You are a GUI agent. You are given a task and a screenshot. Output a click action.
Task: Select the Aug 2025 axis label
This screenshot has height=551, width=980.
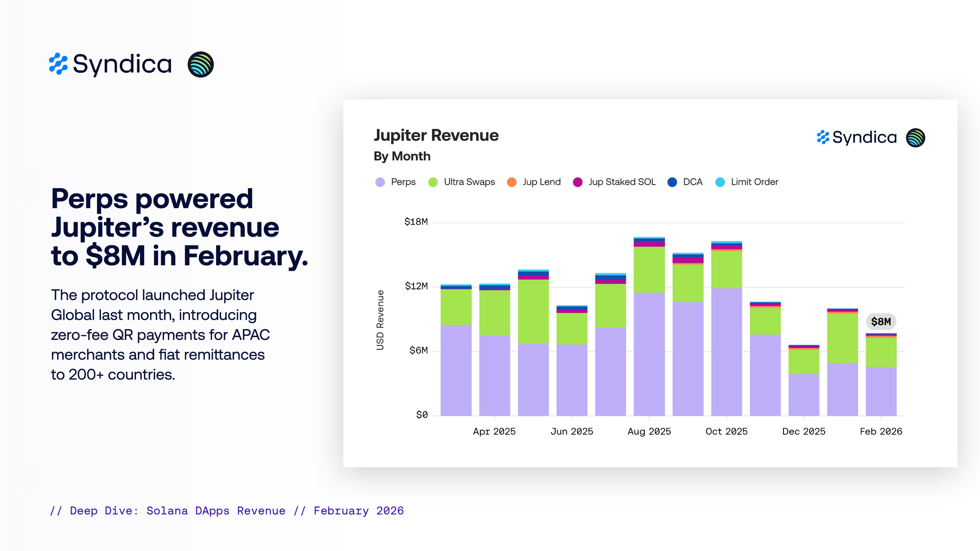pos(649,431)
